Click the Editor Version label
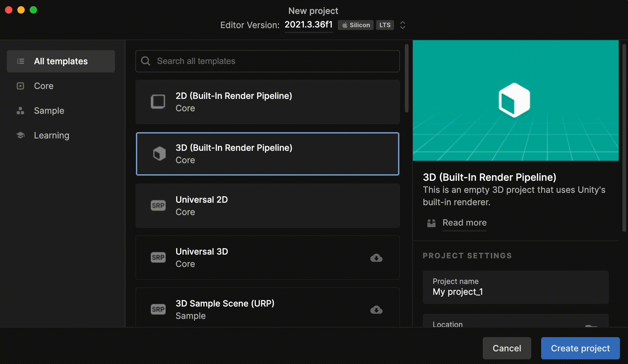Viewport: 628px width, 364px height. 250,25
